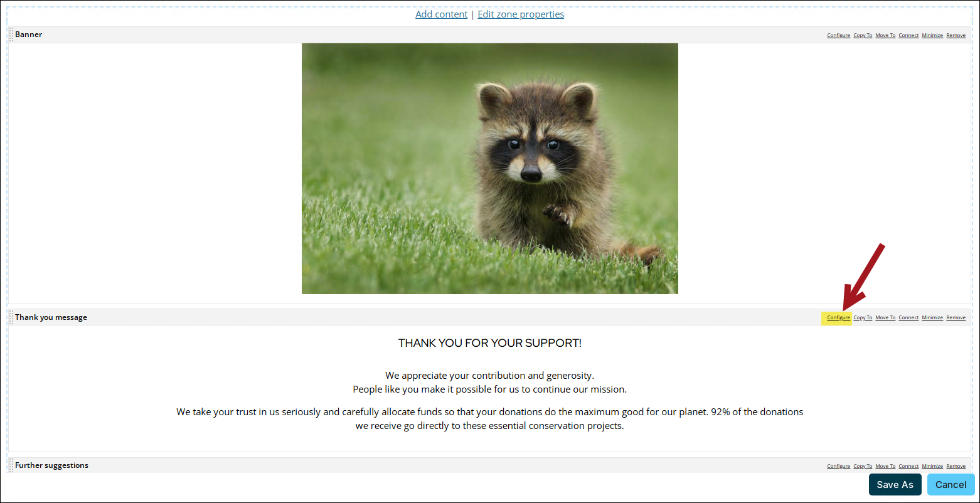Minimize the Thank you message part
The image size is (980, 503).
(932, 317)
